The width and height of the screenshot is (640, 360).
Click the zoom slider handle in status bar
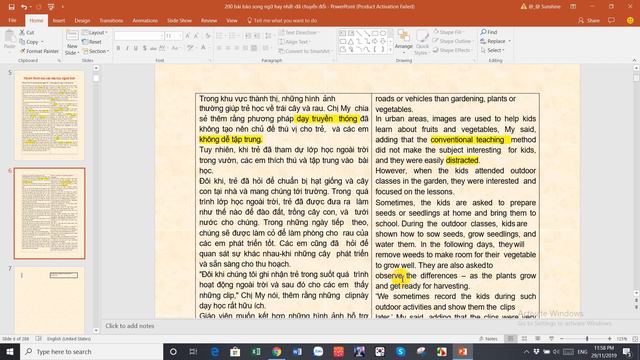click(x=587, y=339)
